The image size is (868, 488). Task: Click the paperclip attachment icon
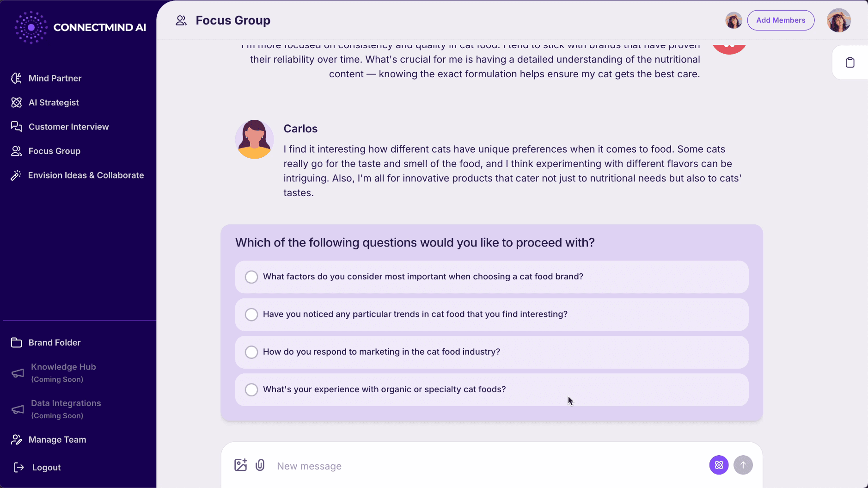[260, 465]
